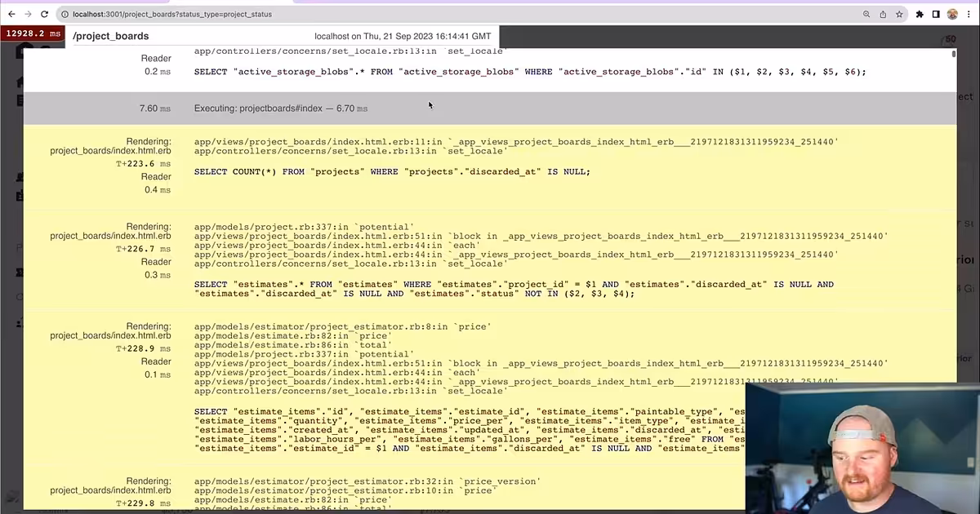Toggle the browser side panel icon

coord(936,14)
